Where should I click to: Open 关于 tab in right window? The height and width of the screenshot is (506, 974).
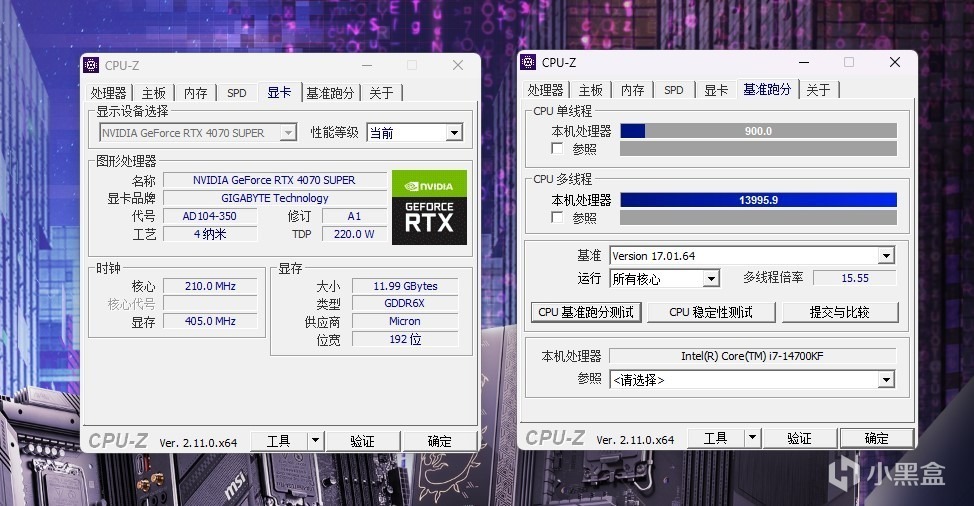pos(818,90)
